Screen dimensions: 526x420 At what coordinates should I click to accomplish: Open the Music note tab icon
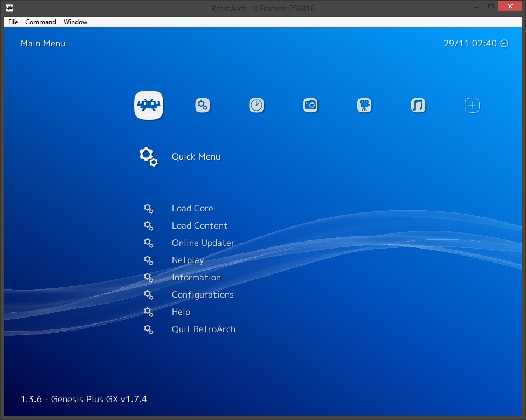[418, 105]
